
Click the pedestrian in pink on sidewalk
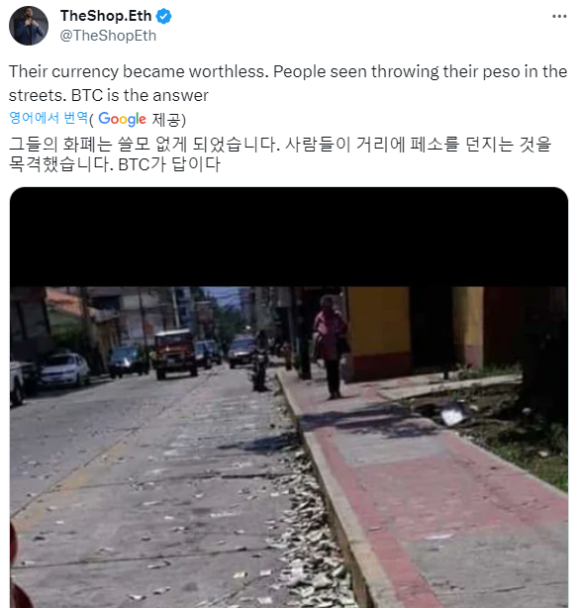(330, 347)
